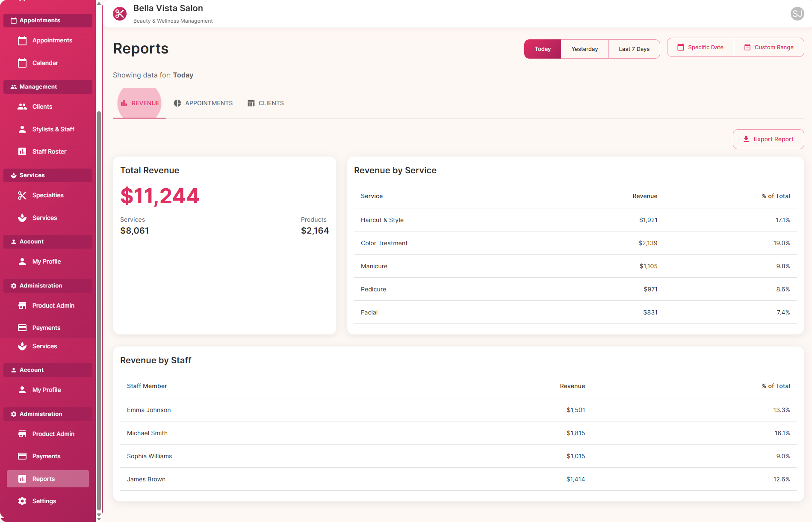
Task: Keep Today selected in the date filter
Action: click(x=542, y=49)
